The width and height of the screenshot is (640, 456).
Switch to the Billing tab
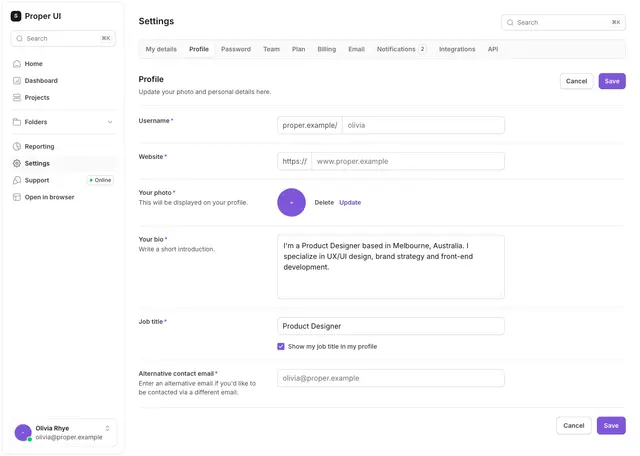[327, 49]
